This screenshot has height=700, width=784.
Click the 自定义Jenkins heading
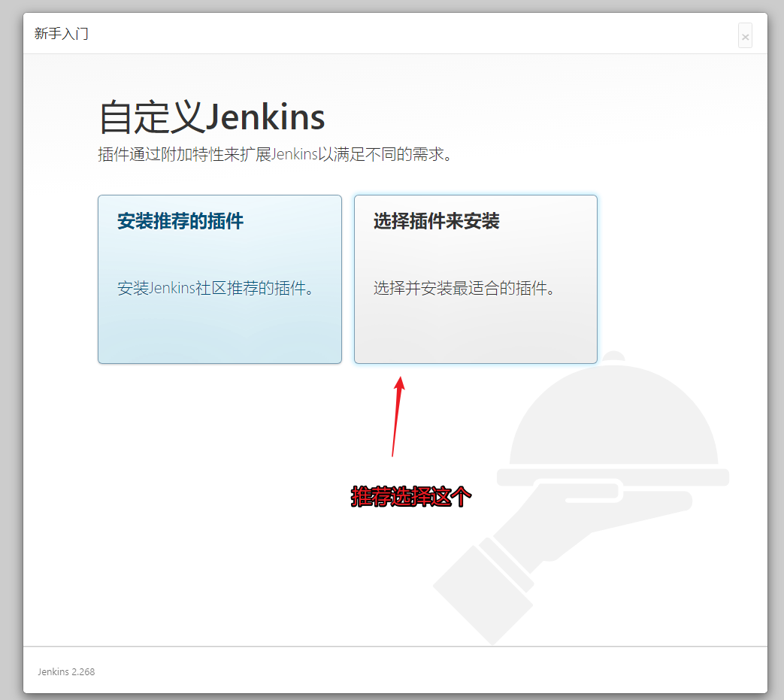point(212,117)
